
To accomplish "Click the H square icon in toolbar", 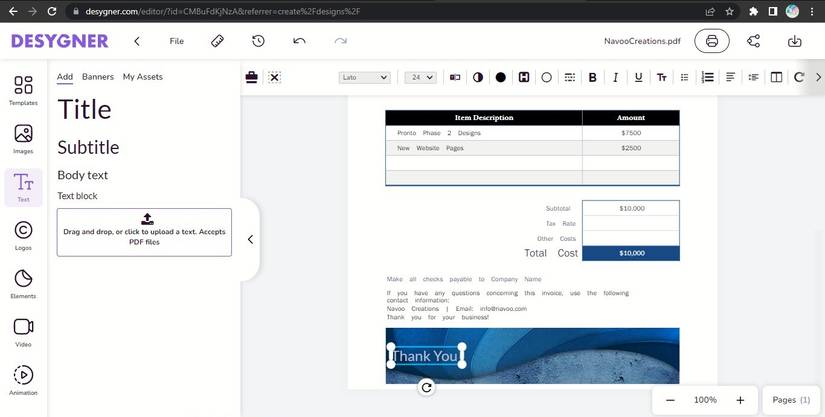I will [524, 77].
